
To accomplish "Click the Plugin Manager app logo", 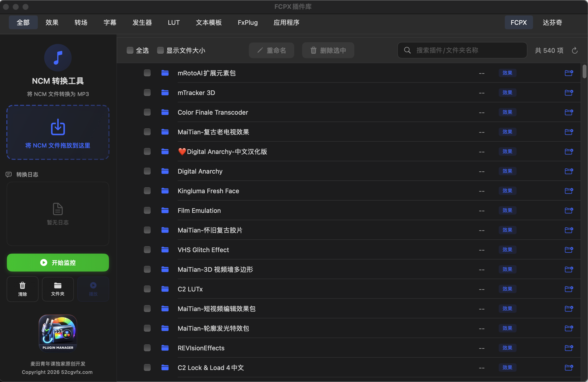I will pos(58,333).
